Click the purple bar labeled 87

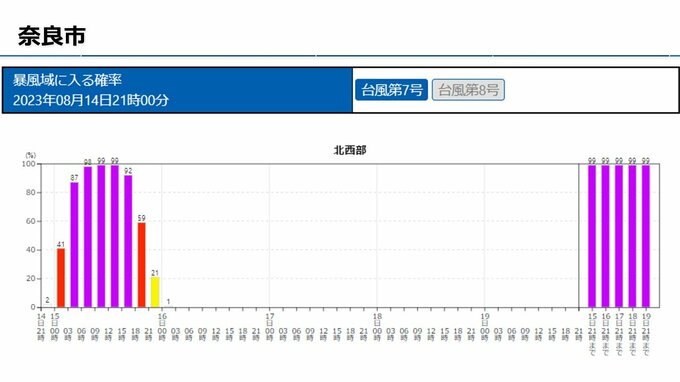pos(74,245)
